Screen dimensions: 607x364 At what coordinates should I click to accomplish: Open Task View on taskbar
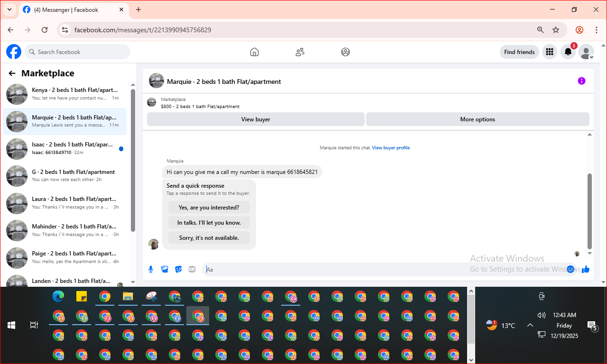(34, 325)
